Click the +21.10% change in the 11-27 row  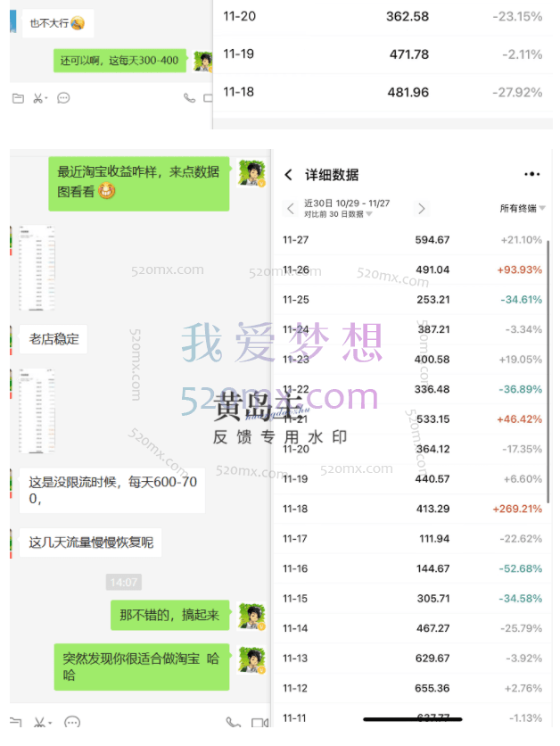click(x=521, y=240)
